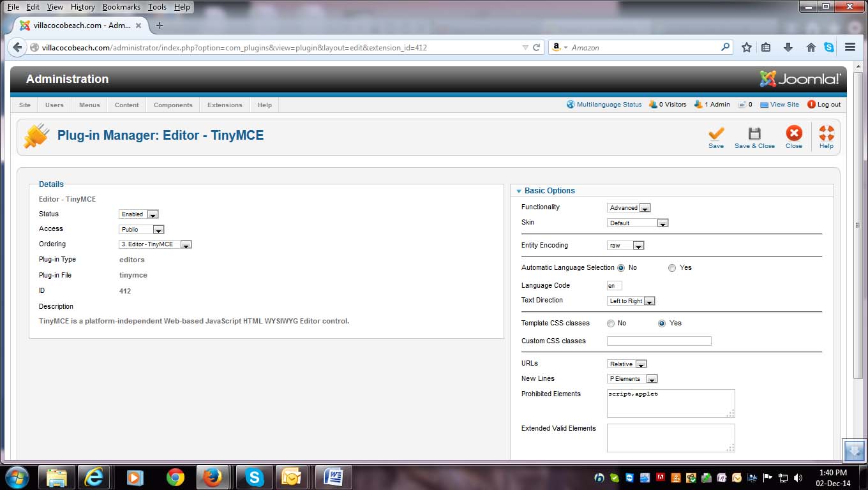
Task: Open the URLs dropdown
Action: [627, 364]
